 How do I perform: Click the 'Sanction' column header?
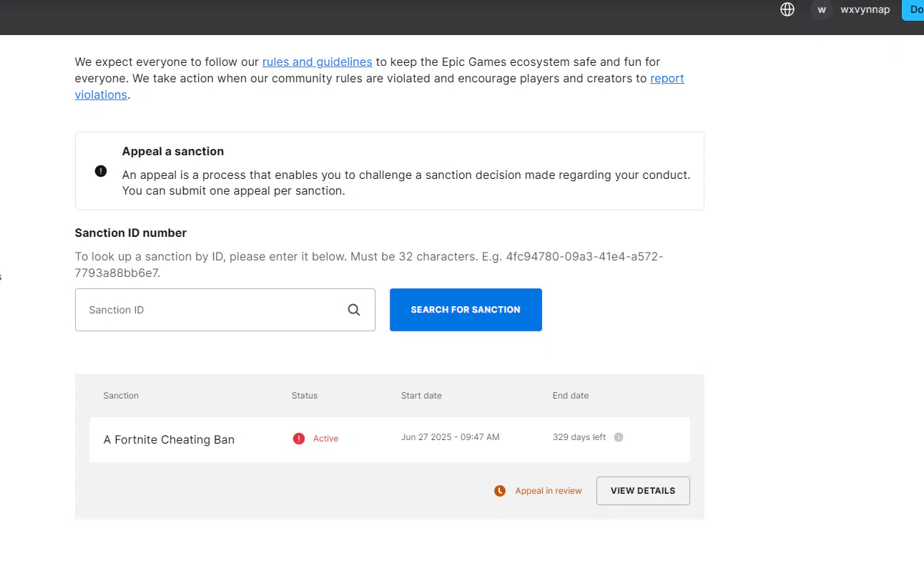(121, 396)
